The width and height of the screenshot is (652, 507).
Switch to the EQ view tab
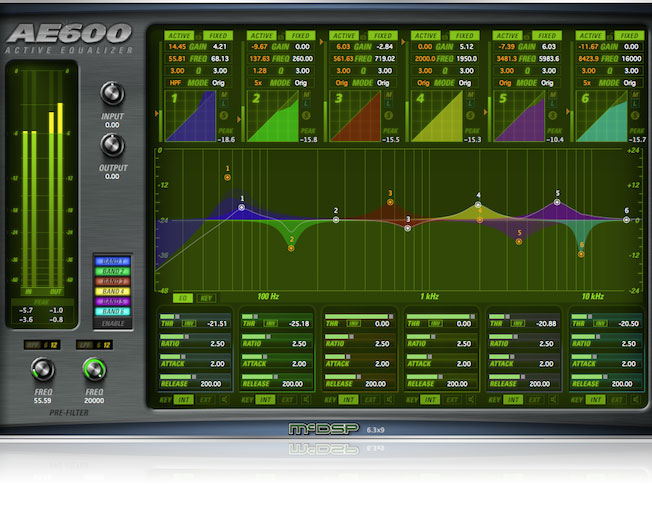[183, 298]
